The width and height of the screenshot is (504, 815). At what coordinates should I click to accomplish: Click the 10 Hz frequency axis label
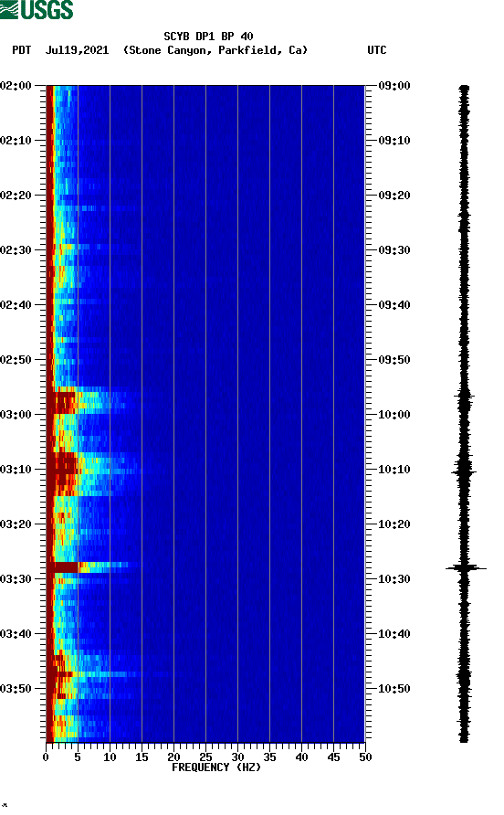[110, 757]
